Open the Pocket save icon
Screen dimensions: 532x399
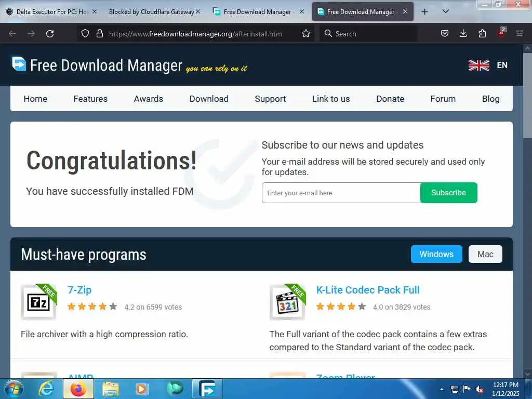click(x=445, y=33)
